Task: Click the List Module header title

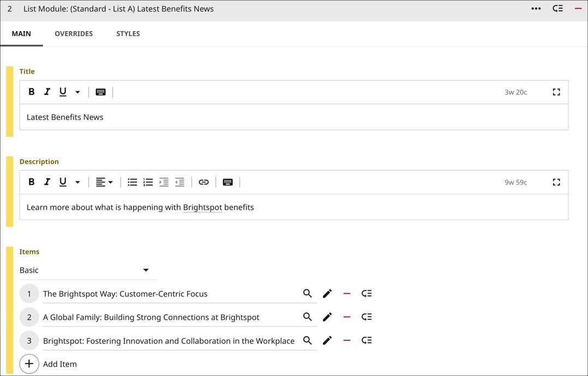Action: [118, 9]
